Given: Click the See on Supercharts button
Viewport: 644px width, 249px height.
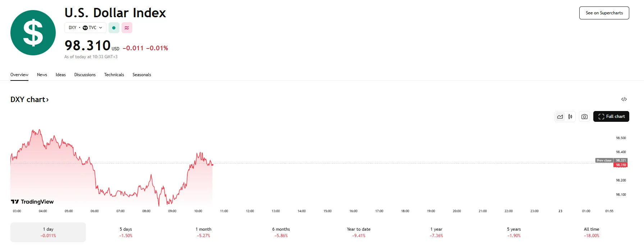Looking at the screenshot, I should coord(604,13).
